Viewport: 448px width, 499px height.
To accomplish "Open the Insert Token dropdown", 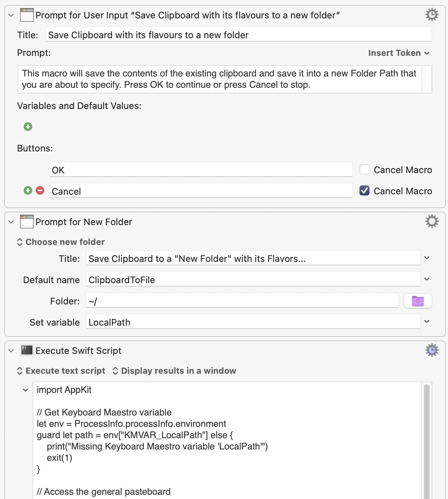I will coord(398,53).
